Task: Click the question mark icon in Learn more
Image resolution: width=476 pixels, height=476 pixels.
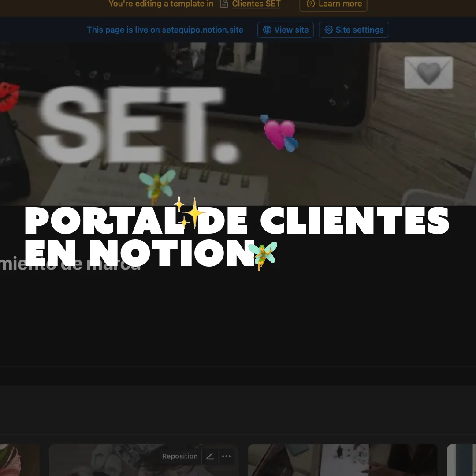Action: click(x=311, y=4)
